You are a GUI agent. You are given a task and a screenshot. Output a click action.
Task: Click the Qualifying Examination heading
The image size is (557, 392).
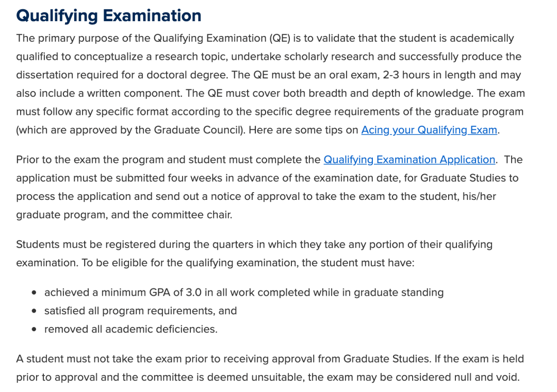click(109, 15)
